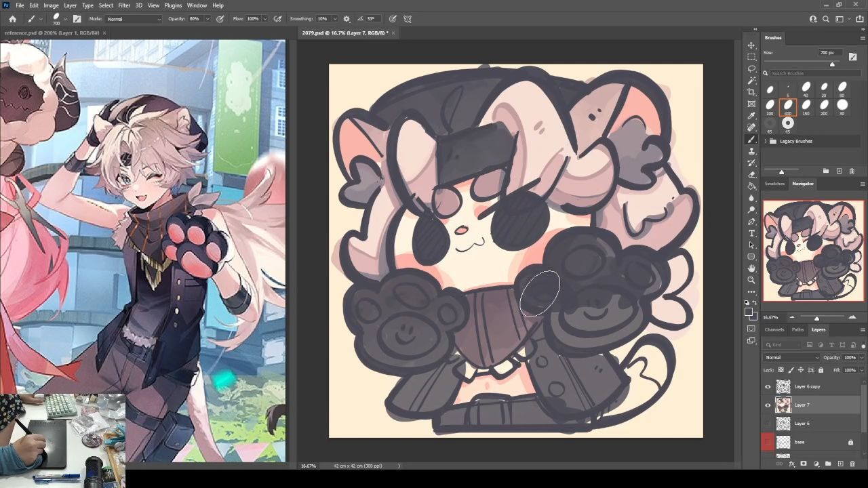Screen dimensions: 868x488
Task: Select the Move tool
Action: tap(751, 45)
